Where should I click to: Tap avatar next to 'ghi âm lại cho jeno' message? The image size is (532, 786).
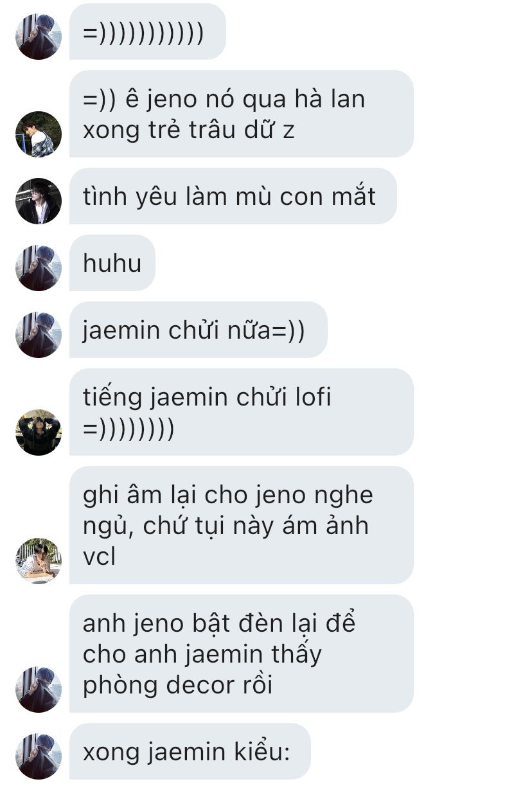coord(39,561)
